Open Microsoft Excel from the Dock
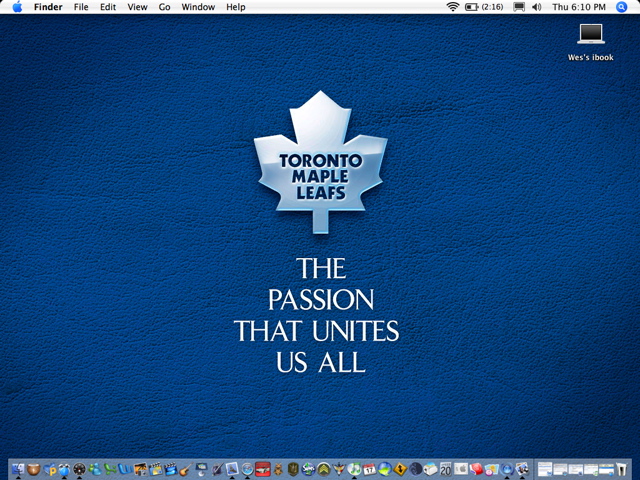 click(110, 469)
